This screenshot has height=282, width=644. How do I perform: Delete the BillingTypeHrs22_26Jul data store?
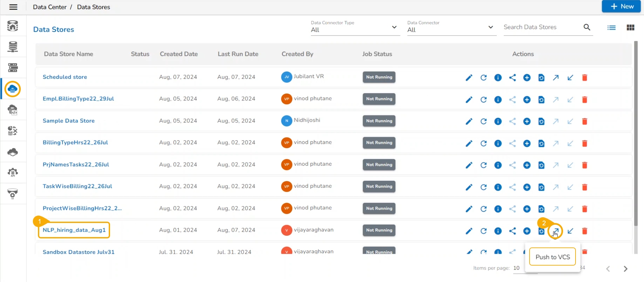coord(585,144)
